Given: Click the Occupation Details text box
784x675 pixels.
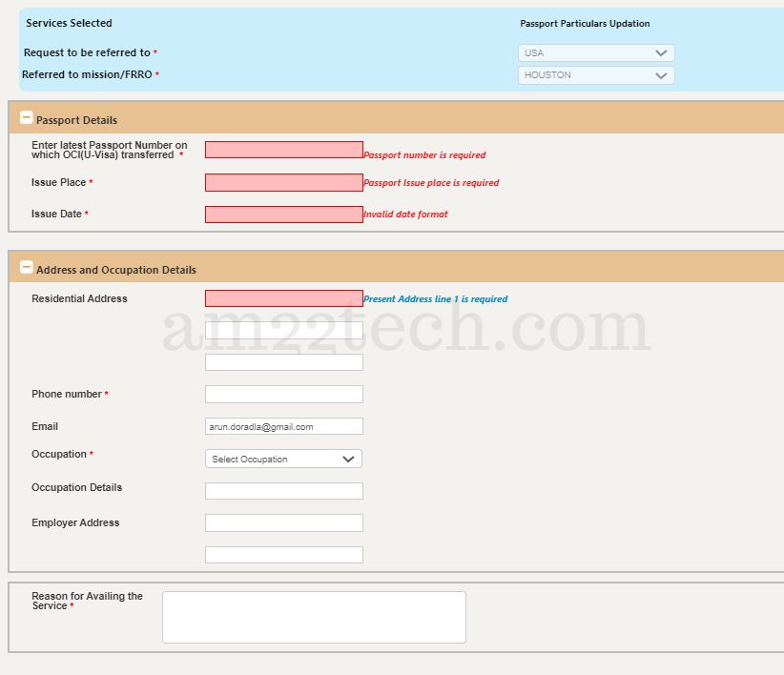Looking at the screenshot, I should click(x=283, y=490).
